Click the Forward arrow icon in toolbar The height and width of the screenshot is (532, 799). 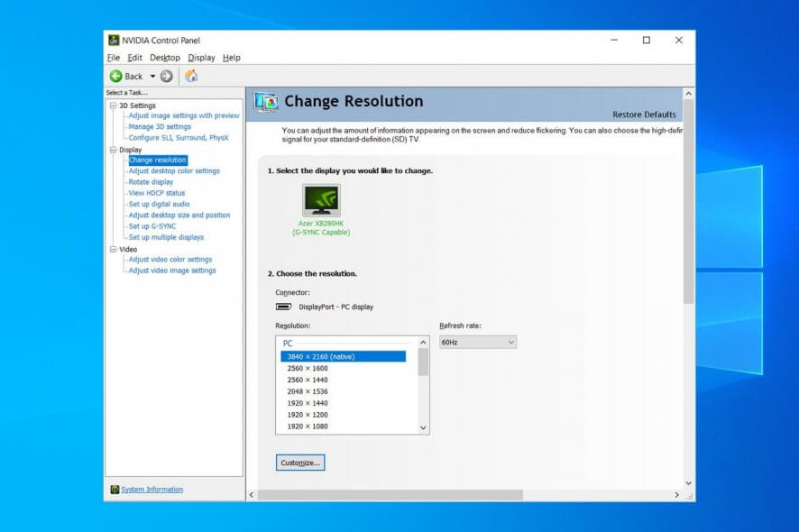click(167, 77)
